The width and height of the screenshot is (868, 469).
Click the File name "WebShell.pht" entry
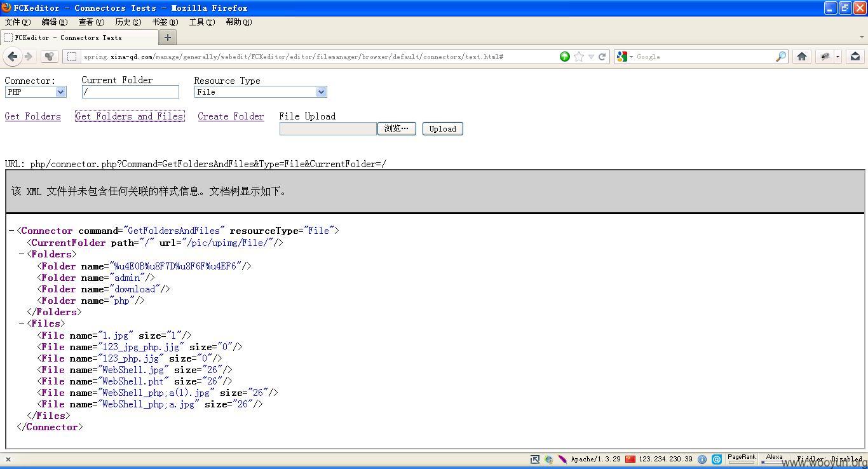pyautogui.click(x=135, y=381)
